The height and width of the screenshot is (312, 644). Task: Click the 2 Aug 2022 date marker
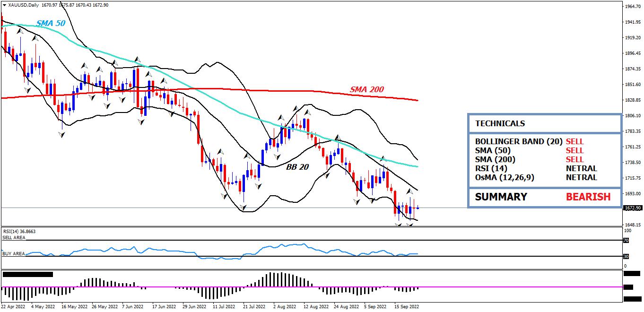[x=285, y=307]
